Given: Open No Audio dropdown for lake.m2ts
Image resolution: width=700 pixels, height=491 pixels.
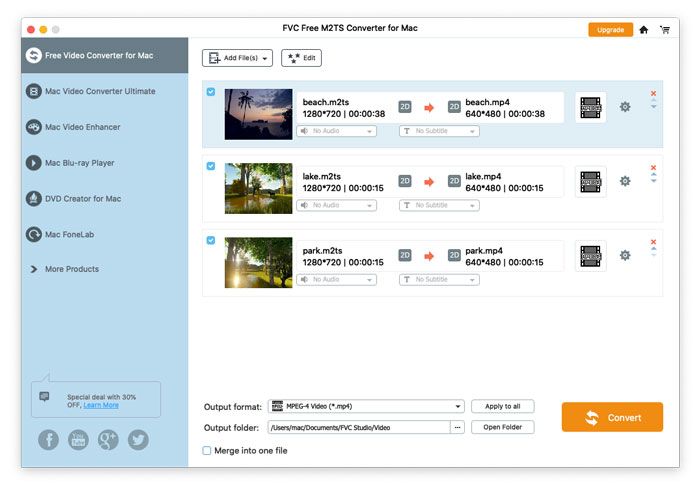Looking at the screenshot, I should (x=337, y=205).
